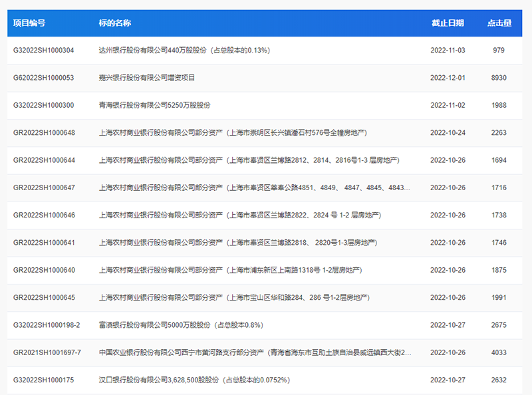The image size is (532, 395).
Task: Click the 2022-11-02 deadline date
Action: [448, 105]
